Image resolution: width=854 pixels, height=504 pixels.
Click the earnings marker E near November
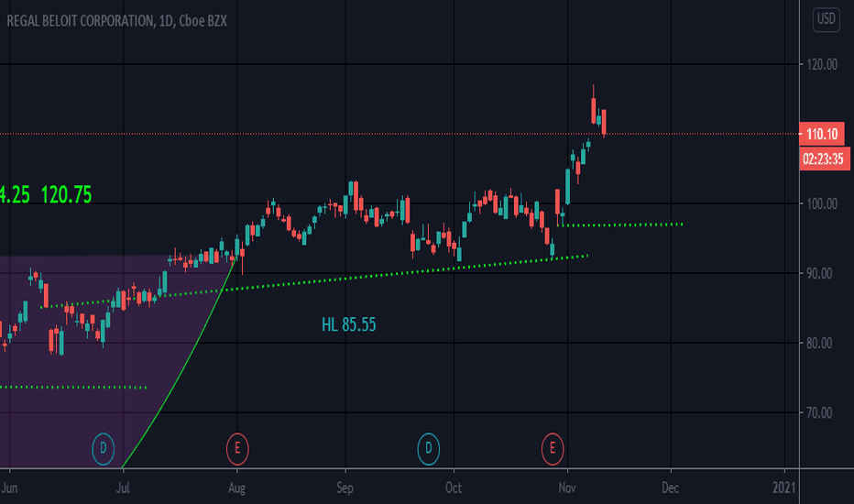tap(553, 448)
